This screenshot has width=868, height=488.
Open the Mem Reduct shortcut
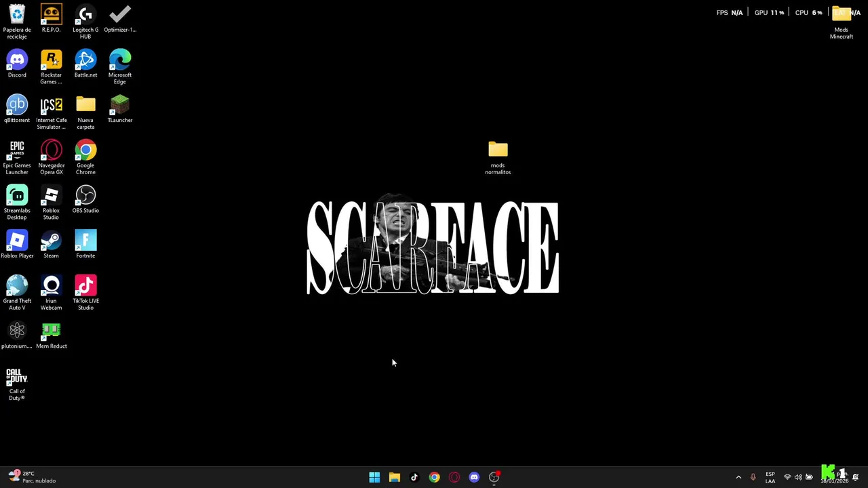[51, 335]
